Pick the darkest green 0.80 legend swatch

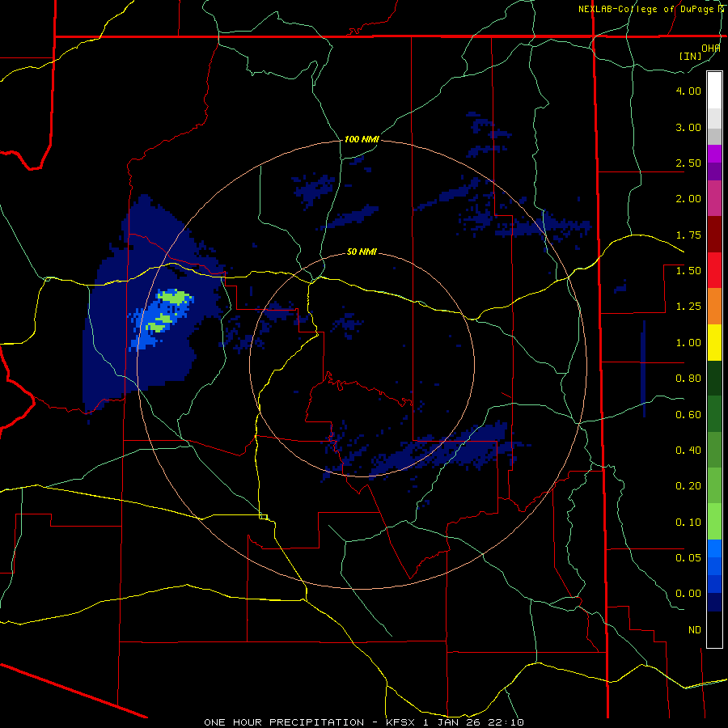pyautogui.click(x=714, y=378)
